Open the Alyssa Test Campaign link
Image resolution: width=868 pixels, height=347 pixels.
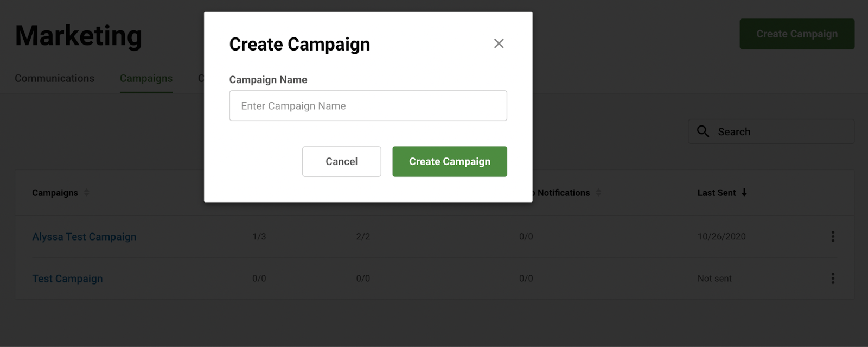point(84,237)
